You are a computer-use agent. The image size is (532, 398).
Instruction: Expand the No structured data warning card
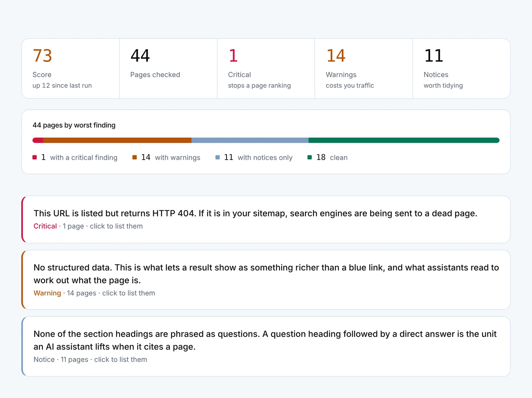(266, 280)
